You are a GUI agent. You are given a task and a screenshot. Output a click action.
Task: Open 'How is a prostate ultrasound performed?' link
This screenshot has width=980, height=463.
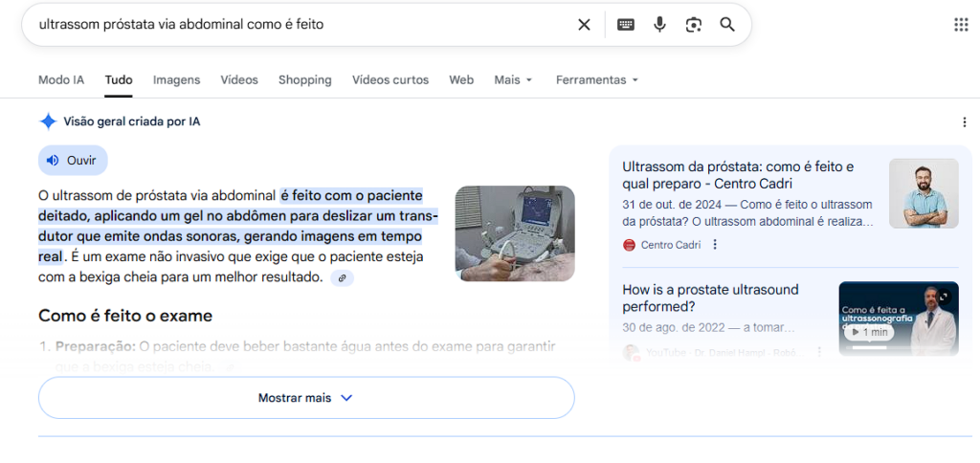coord(710,298)
